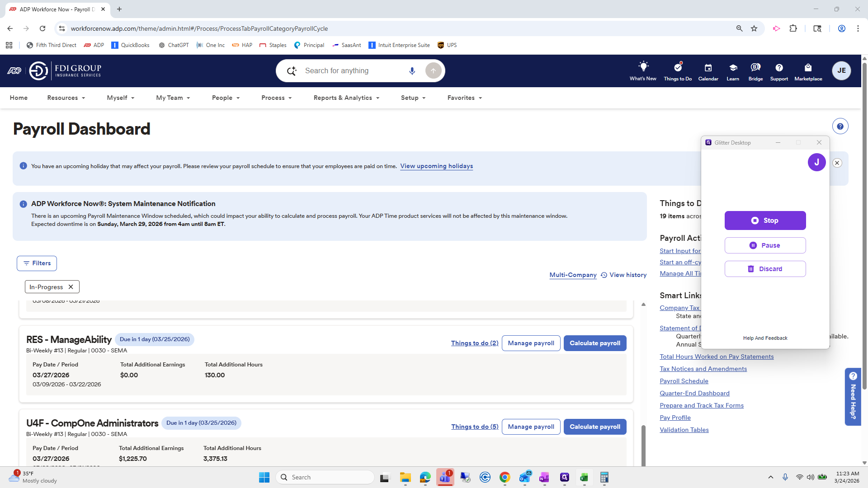
Task: Expand the Reports & Analytics menu
Action: click(346, 98)
